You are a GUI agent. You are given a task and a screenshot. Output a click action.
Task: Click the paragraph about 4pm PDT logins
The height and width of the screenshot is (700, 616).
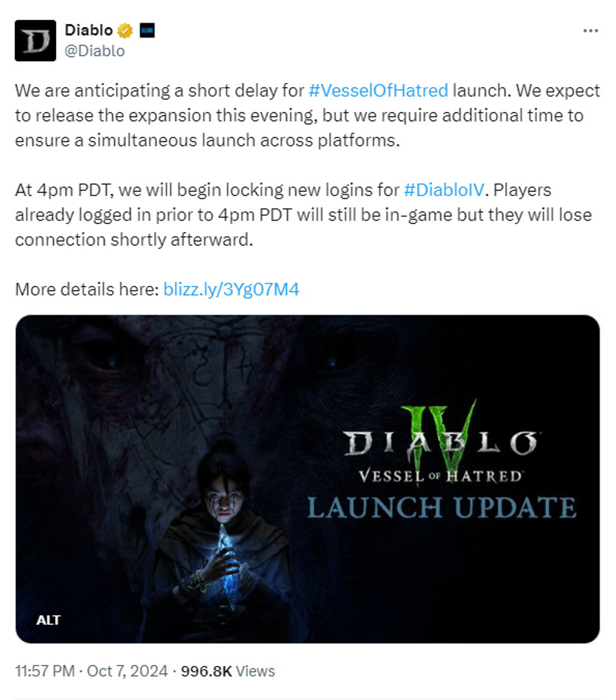[x=303, y=215]
